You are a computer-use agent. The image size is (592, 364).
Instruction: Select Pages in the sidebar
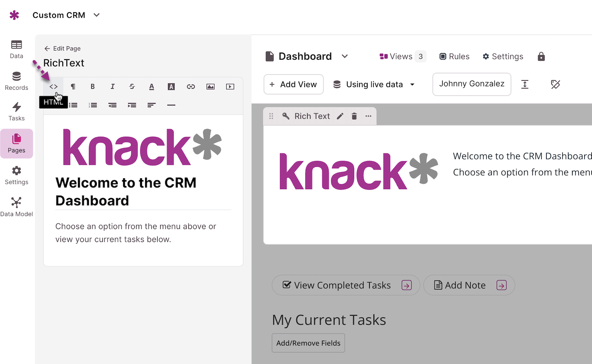[x=17, y=143]
